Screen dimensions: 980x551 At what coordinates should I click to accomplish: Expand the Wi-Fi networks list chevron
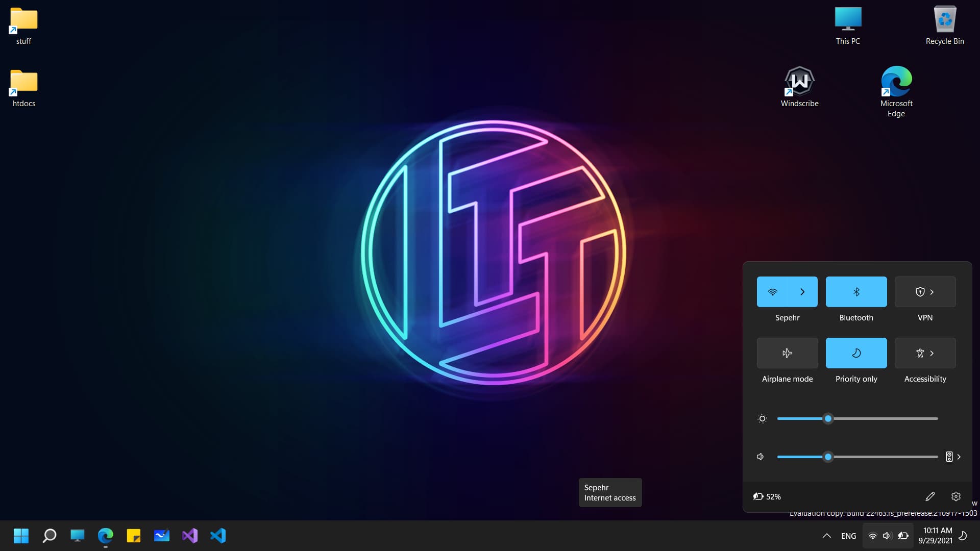point(802,292)
